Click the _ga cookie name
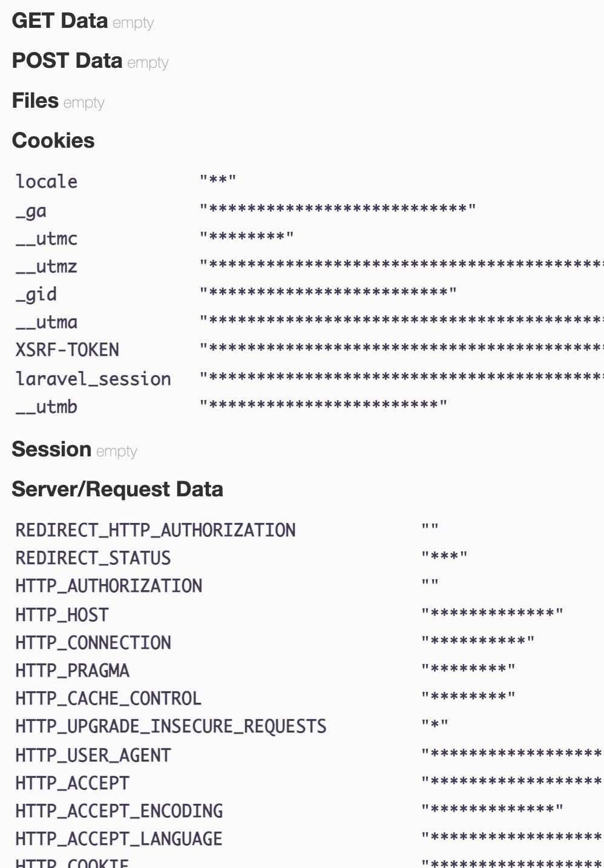Screen dimensions: 604x868 coord(31,211)
